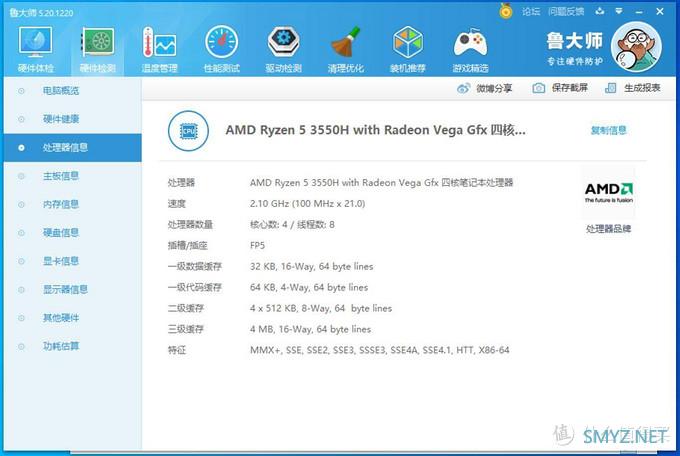
Task: Click the speed value 2.10 GHz
Action: [307, 203]
